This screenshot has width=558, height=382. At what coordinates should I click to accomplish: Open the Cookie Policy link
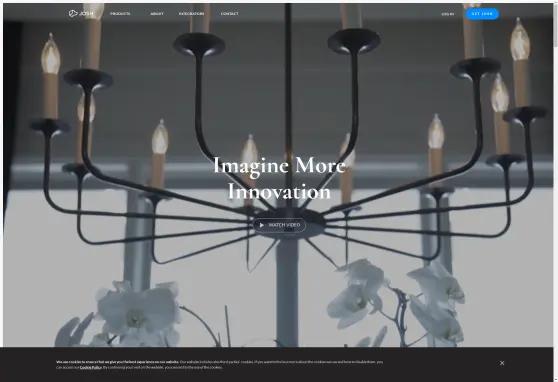[90, 367]
